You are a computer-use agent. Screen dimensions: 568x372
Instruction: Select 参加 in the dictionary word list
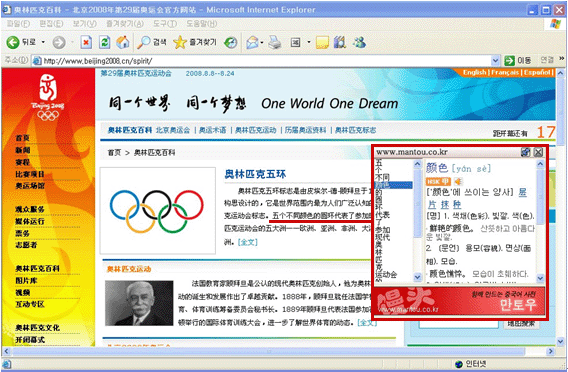tap(382, 230)
